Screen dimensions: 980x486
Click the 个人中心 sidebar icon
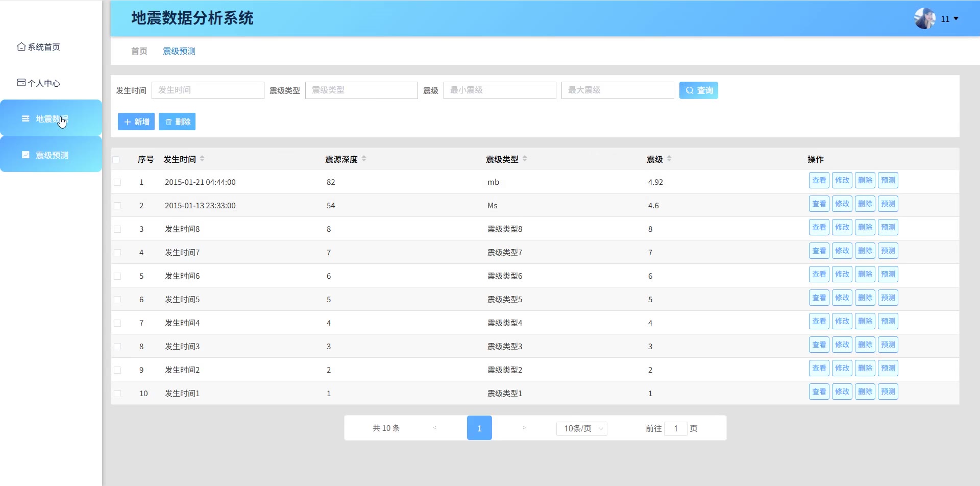pyautogui.click(x=21, y=83)
